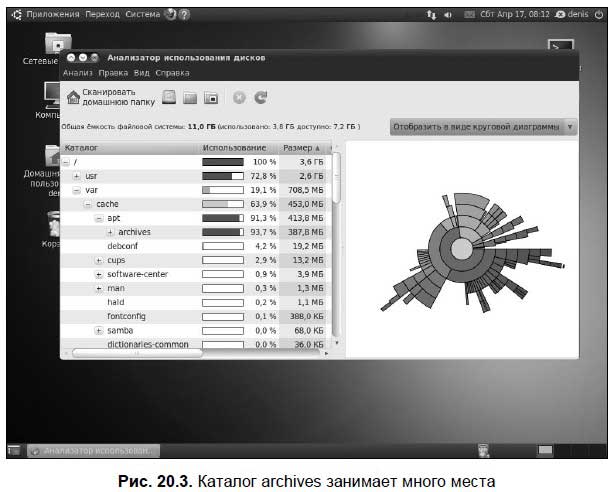
Task: Click the scan folder icon
Action: click(x=190, y=98)
